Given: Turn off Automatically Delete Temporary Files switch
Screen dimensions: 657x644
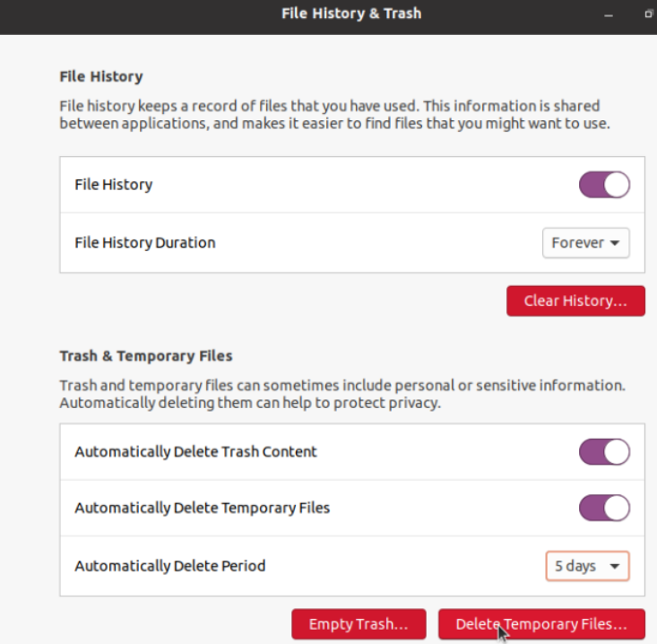Looking at the screenshot, I should (604, 509).
